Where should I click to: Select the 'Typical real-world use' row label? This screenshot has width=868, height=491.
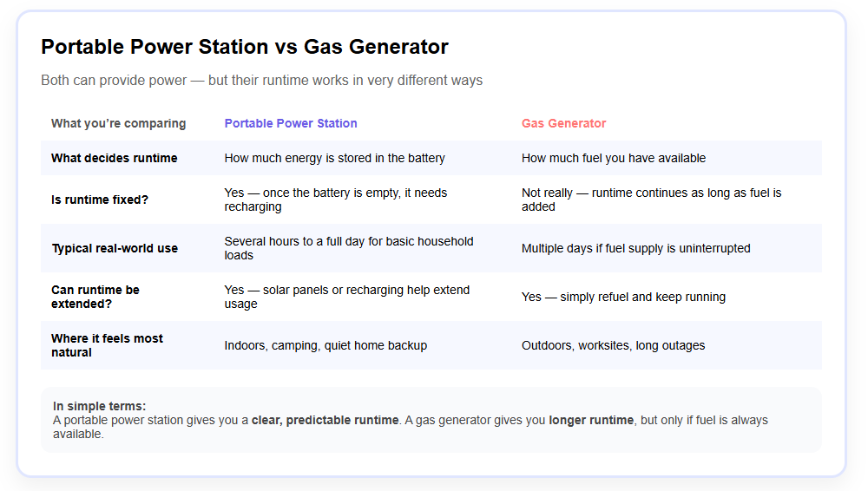(115, 248)
